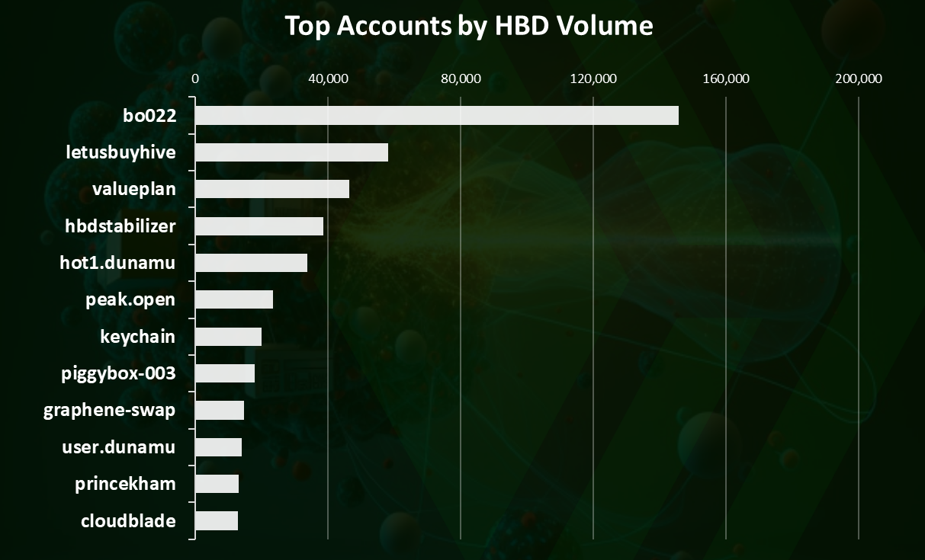This screenshot has height=560, width=925.
Task: Click the princekham volume bar
Action: (x=217, y=484)
